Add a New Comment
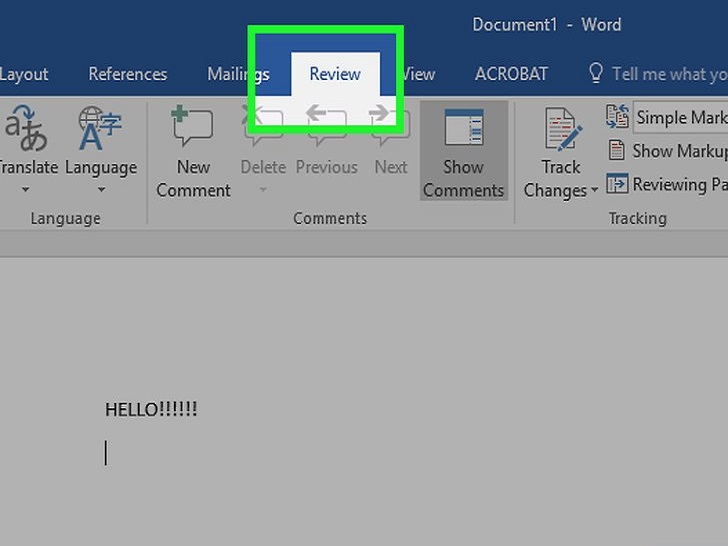 pos(193,153)
